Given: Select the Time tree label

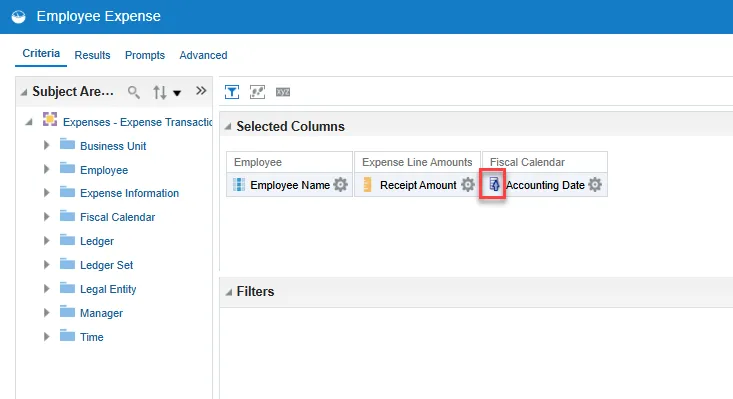Looking at the screenshot, I should [92, 337].
